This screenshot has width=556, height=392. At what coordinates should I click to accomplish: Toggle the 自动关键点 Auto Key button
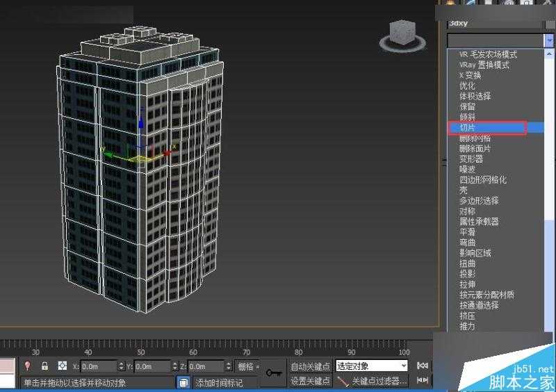(310, 366)
